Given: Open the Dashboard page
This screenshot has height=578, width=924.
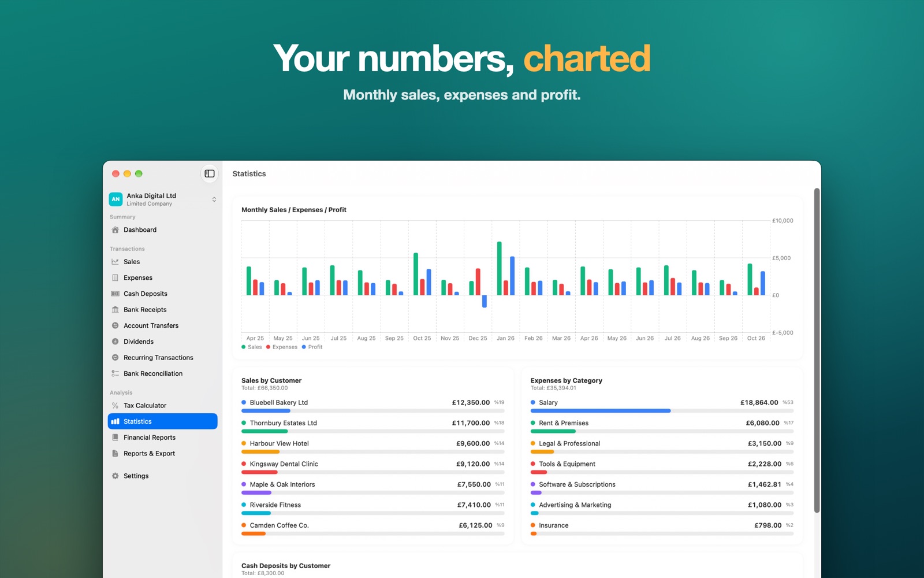Looking at the screenshot, I should pyautogui.click(x=162, y=230).
